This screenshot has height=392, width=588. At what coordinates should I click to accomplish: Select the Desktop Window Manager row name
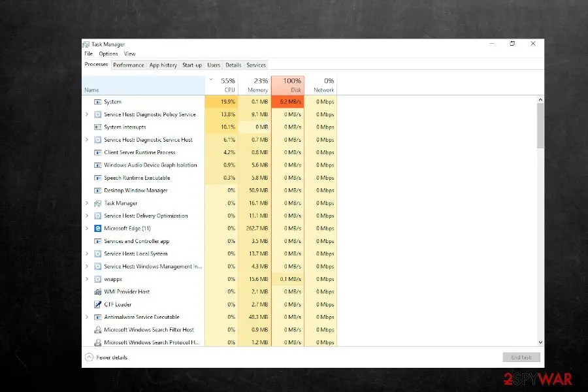(136, 190)
